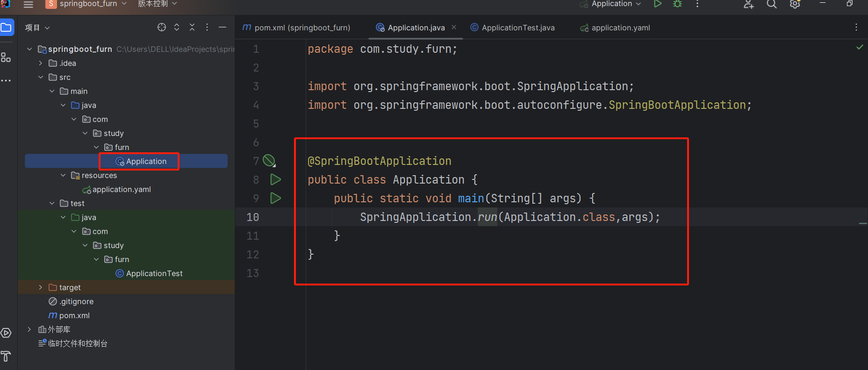Image resolution: width=868 pixels, height=370 pixels.
Task: Open the springboot_furn project dropdown
Action: pyautogui.click(x=86, y=4)
